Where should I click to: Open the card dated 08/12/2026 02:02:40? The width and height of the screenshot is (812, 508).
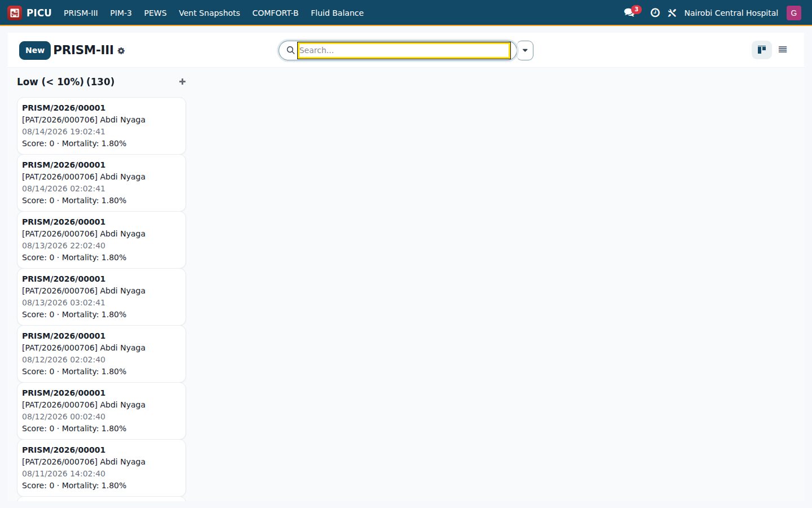(101, 354)
